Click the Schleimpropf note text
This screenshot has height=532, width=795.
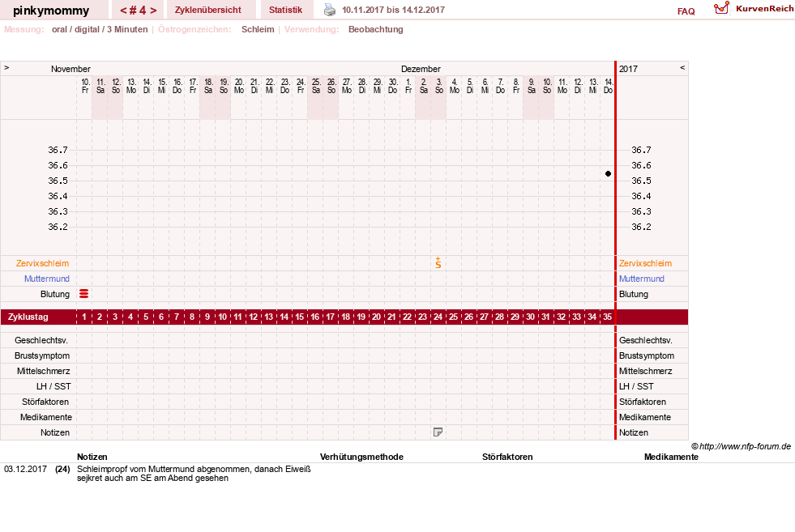(194, 474)
